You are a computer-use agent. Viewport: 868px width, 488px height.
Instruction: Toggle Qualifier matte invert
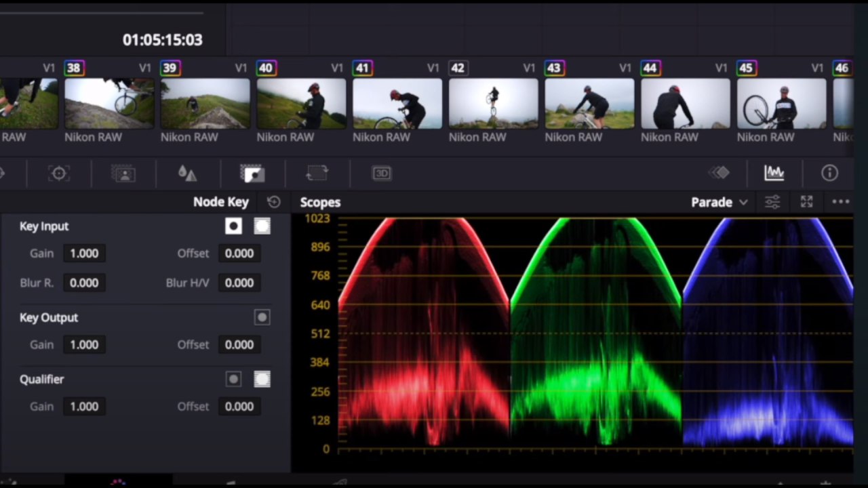pos(233,379)
